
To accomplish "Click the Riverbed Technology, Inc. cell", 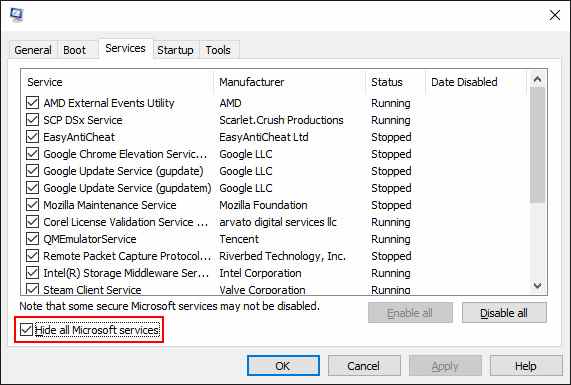I will tap(282, 256).
